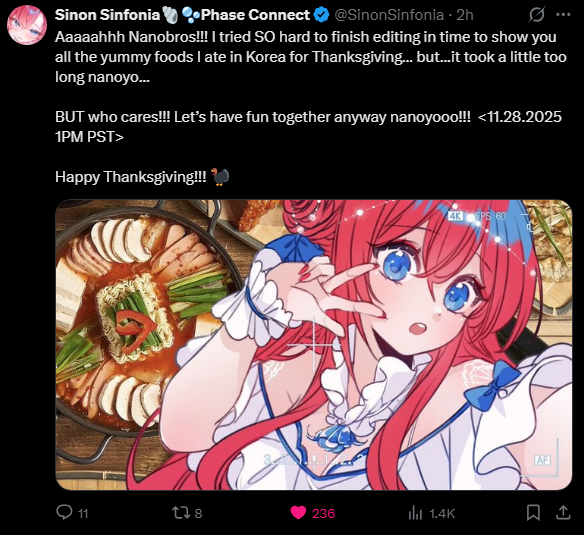
Task: Click the Happy Thanksgiving turkey emoji
Action: 220,177
